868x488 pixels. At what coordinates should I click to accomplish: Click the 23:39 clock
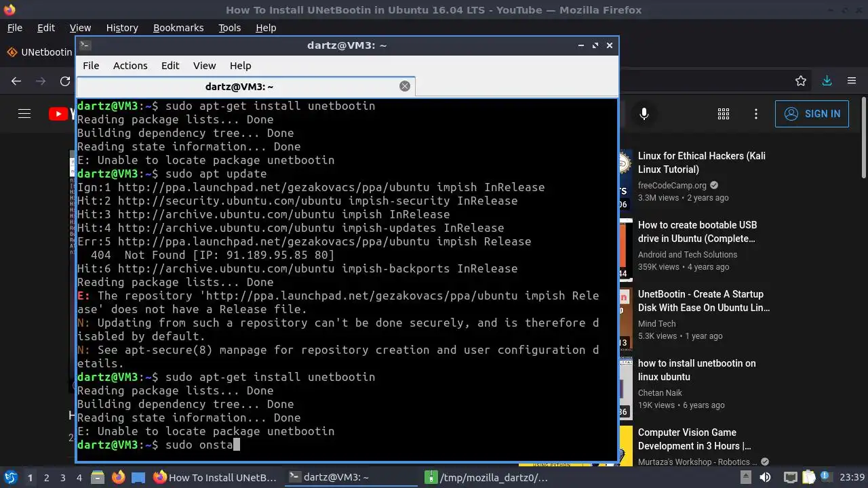(x=852, y=478)
